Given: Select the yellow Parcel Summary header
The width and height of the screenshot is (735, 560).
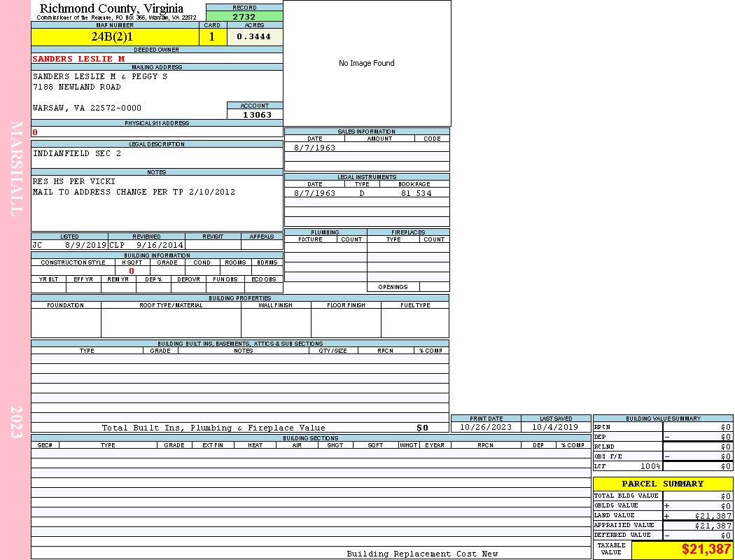Looking at the screenshot, I should [662, 484].
